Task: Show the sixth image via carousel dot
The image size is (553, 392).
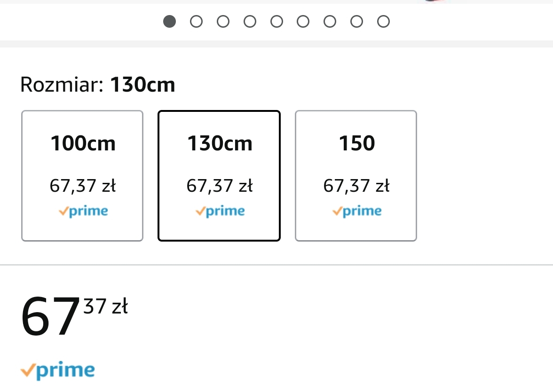Action: click(x=303, y=22)
